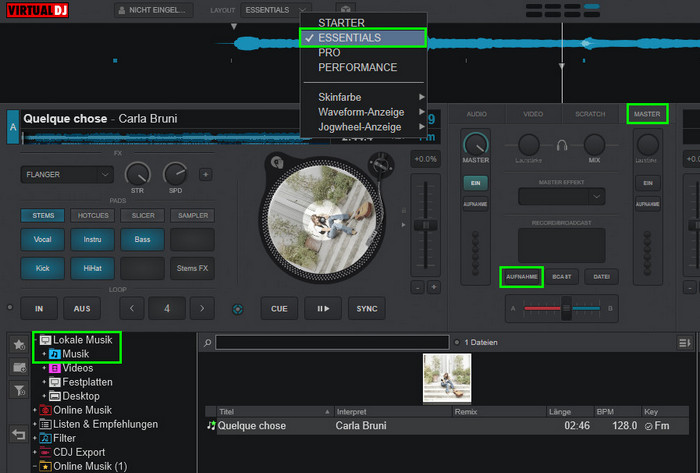This screenshot has height=473, width=700.
Task: Choose the PRO layout
Action: pyautogui.click(x=363, y=53)
